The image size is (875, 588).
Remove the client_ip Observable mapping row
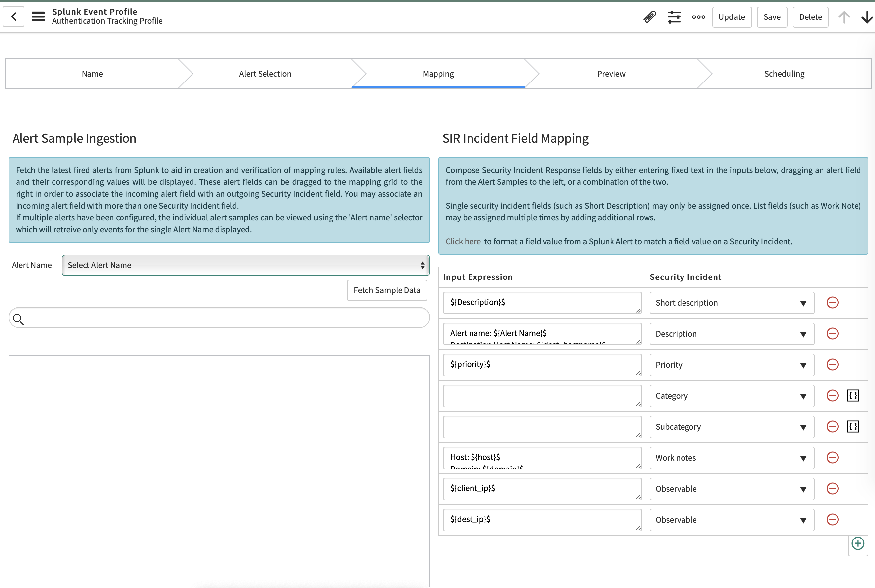click(x=833, y=489)
